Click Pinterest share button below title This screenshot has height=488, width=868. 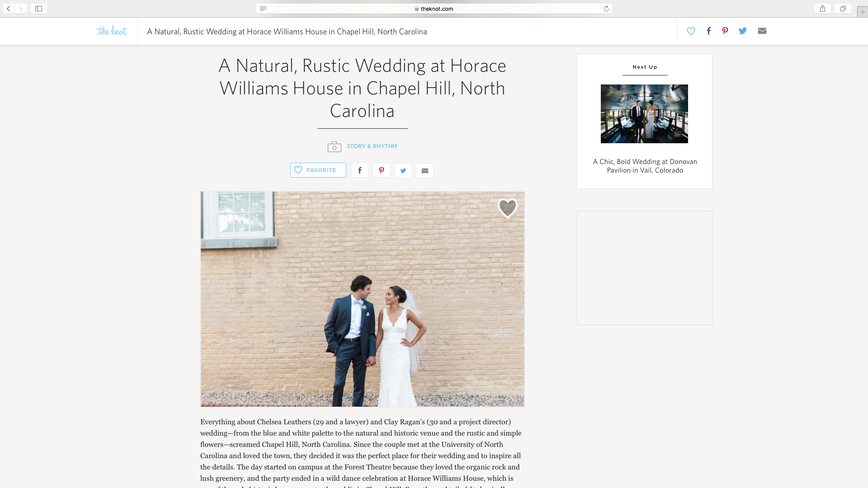(382, 170)
